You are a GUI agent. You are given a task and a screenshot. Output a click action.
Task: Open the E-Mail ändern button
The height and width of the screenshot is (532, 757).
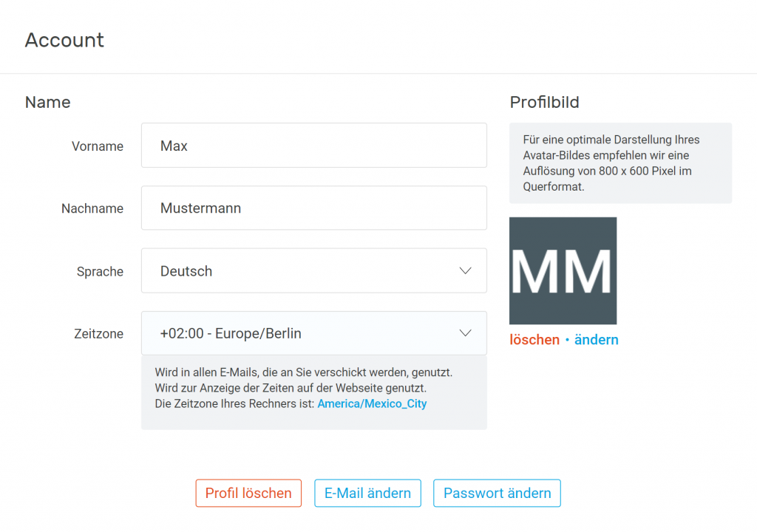368,493
